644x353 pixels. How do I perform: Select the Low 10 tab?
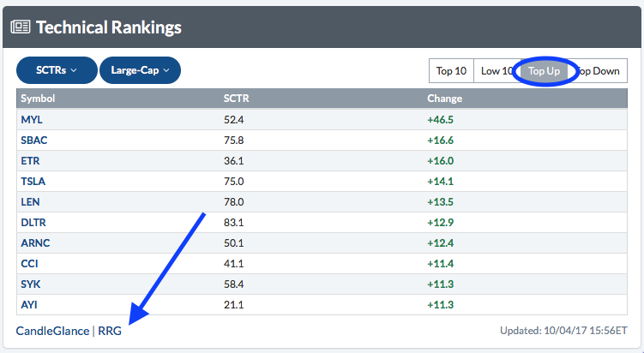(497, 71)
